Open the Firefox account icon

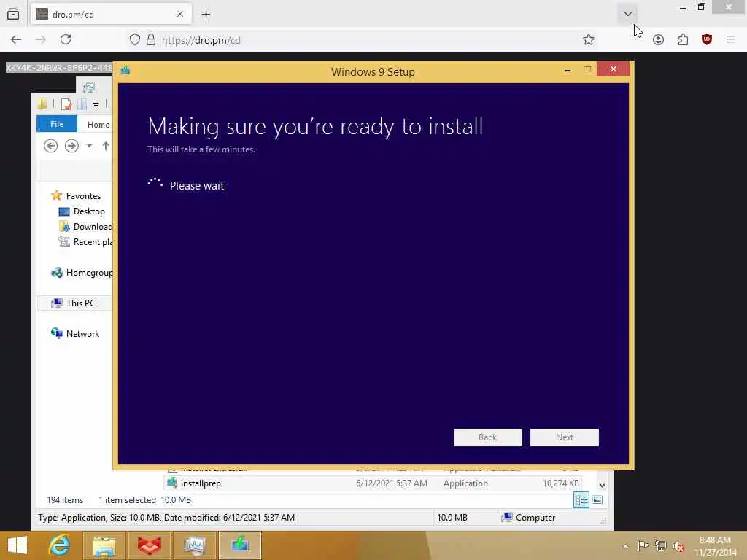(x=658, y=40)
